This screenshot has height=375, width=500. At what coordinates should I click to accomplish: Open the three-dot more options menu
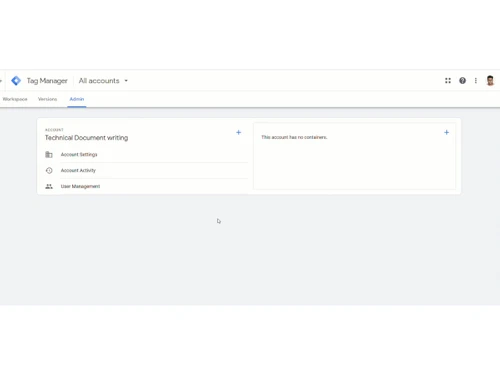pos(476,81)
